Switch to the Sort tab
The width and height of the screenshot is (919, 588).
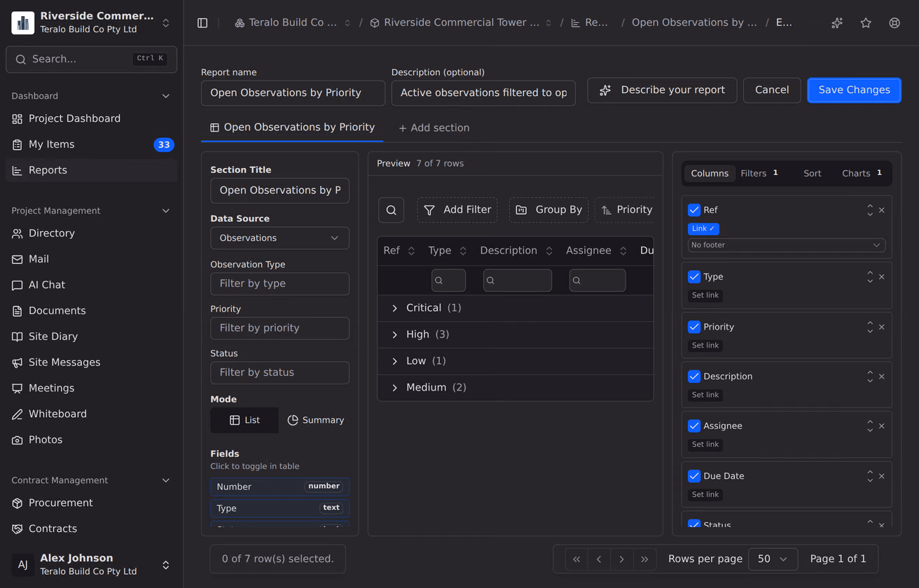click(813, 174)
